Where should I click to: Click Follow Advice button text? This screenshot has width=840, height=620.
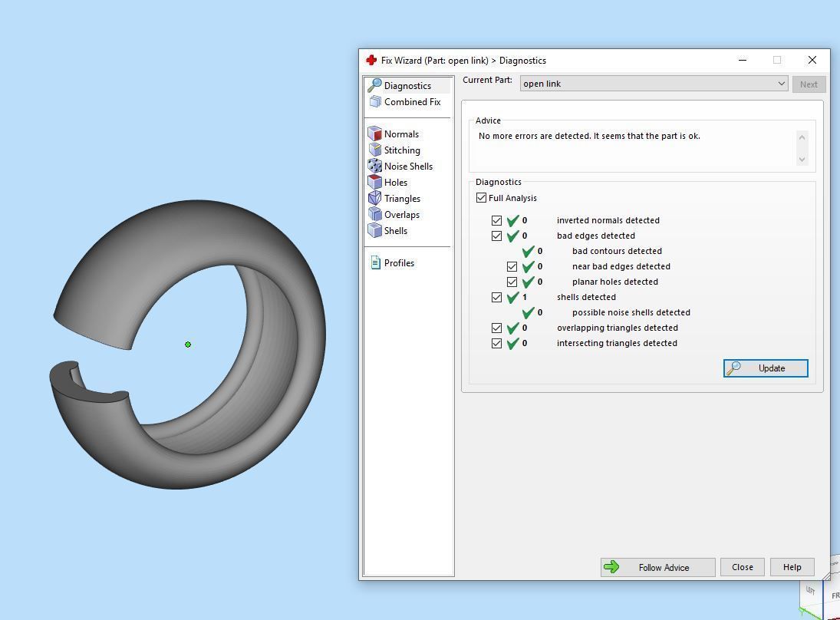[664, 568]
